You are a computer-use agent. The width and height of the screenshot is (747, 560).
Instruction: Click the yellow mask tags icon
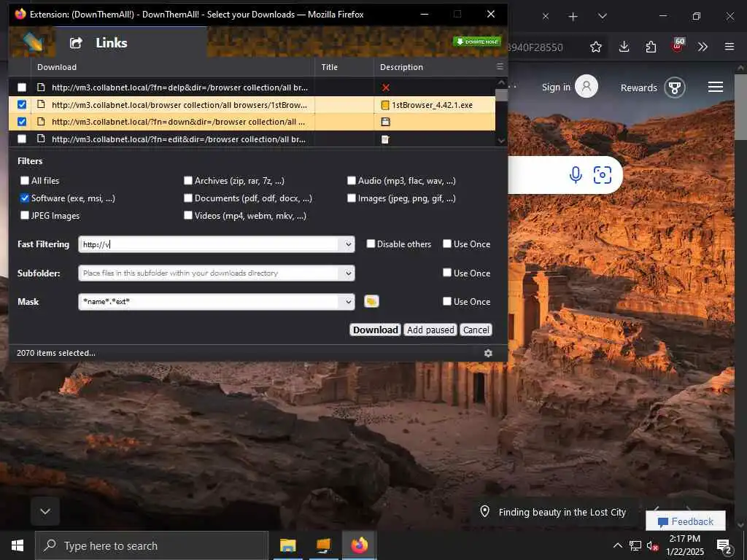coord(371,301)
